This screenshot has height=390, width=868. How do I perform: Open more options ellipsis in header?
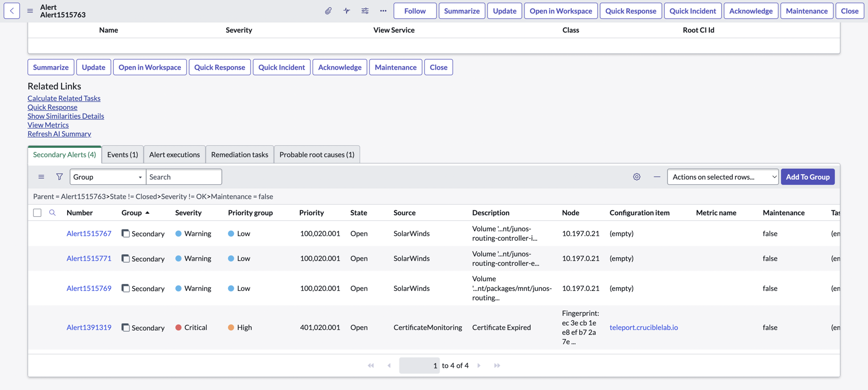point(383,11)
